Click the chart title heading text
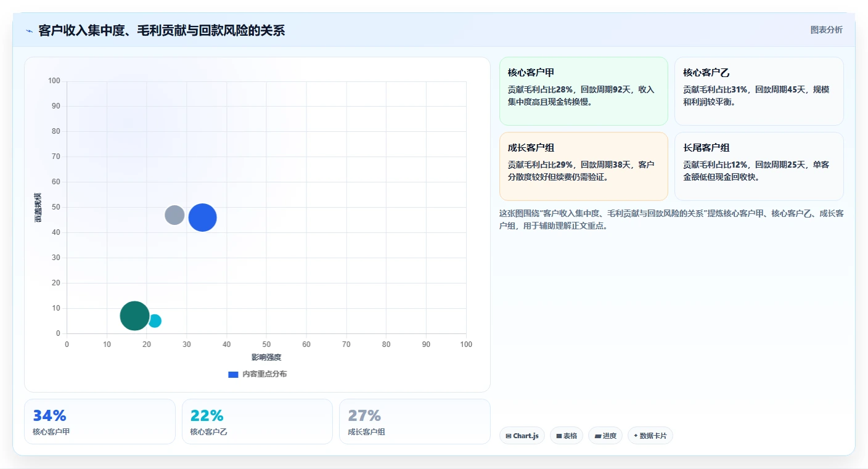This screenshot has width=868, height=469. point(162,31)
